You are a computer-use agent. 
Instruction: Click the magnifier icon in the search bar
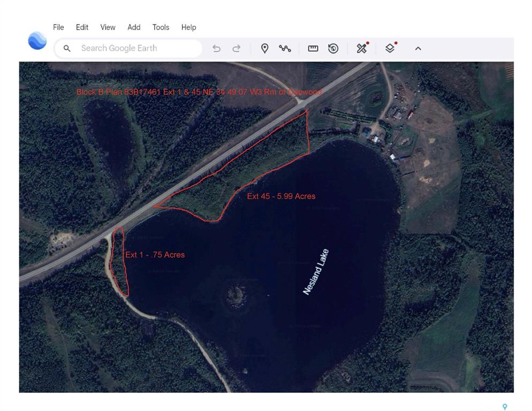point(67,48)
